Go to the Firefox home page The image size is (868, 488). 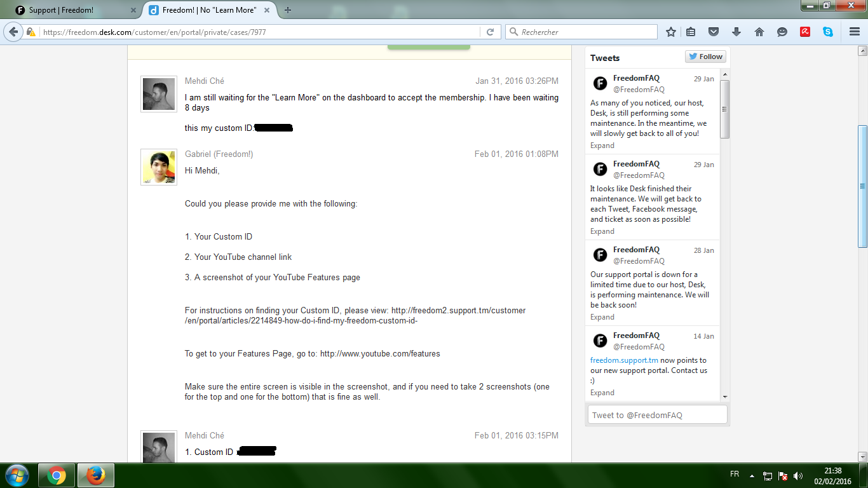(759, 32)
